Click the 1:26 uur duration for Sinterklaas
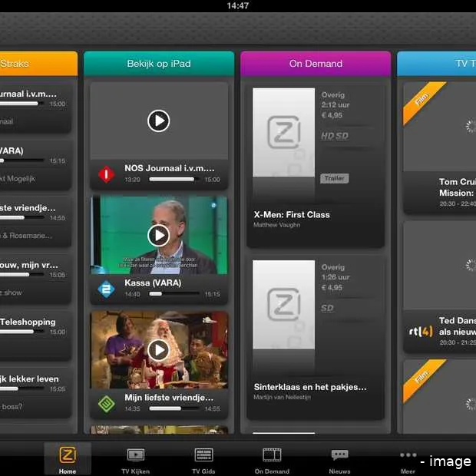 pyautogui.click(x=336, y=277)
